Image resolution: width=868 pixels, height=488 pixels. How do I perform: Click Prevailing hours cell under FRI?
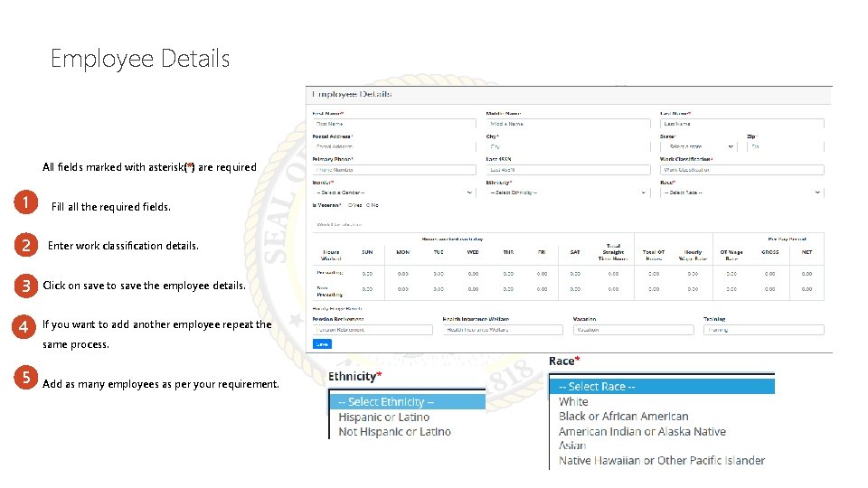coord(542,274)
